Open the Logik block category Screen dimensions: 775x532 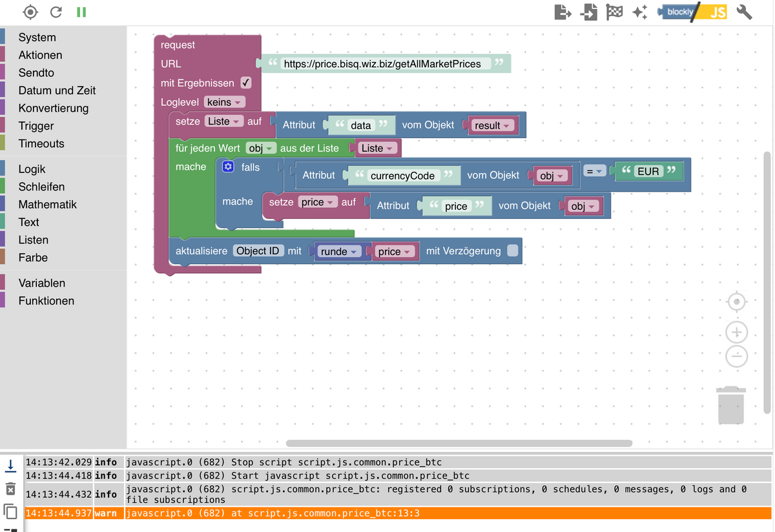point(32,169)
